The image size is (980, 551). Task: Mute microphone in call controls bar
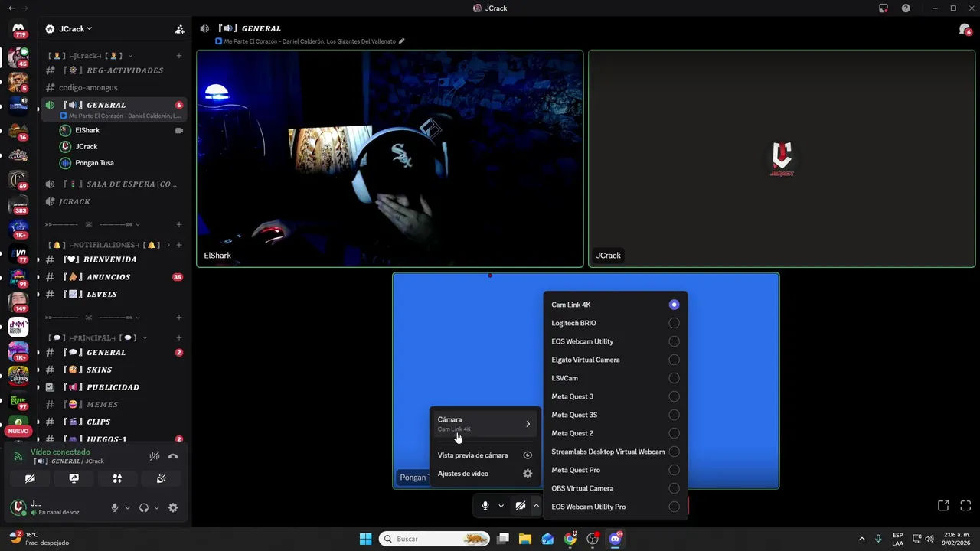point(485,506)
